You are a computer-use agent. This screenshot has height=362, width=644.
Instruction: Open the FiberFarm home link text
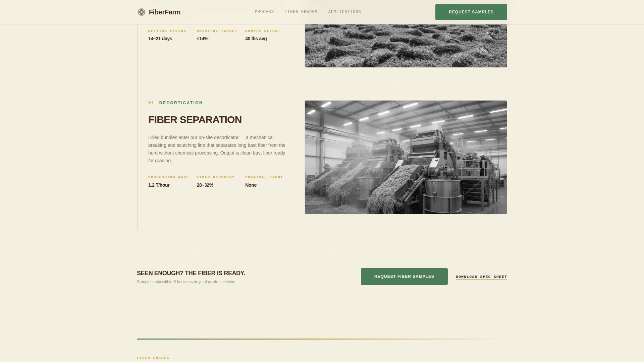tap(165, 12)
